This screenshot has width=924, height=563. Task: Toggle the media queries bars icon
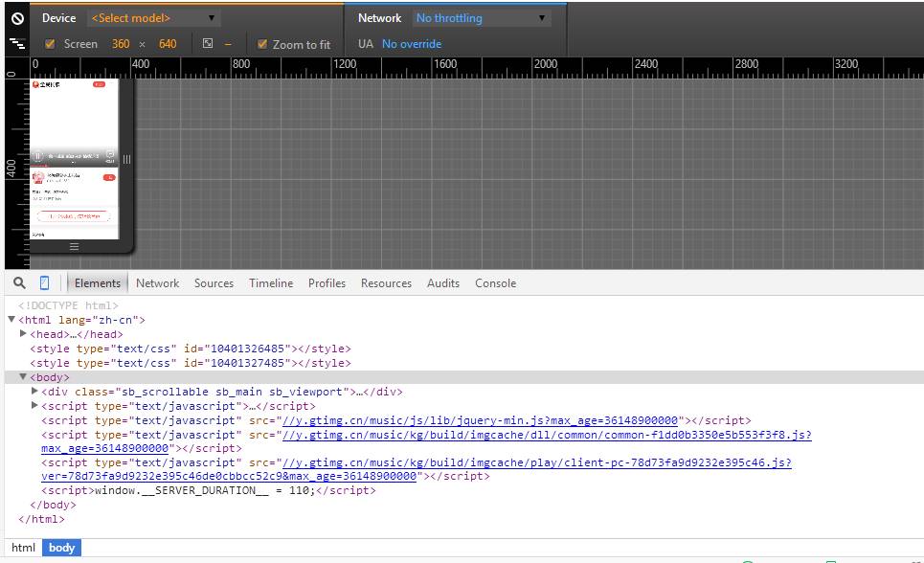[x=17, y=44]
